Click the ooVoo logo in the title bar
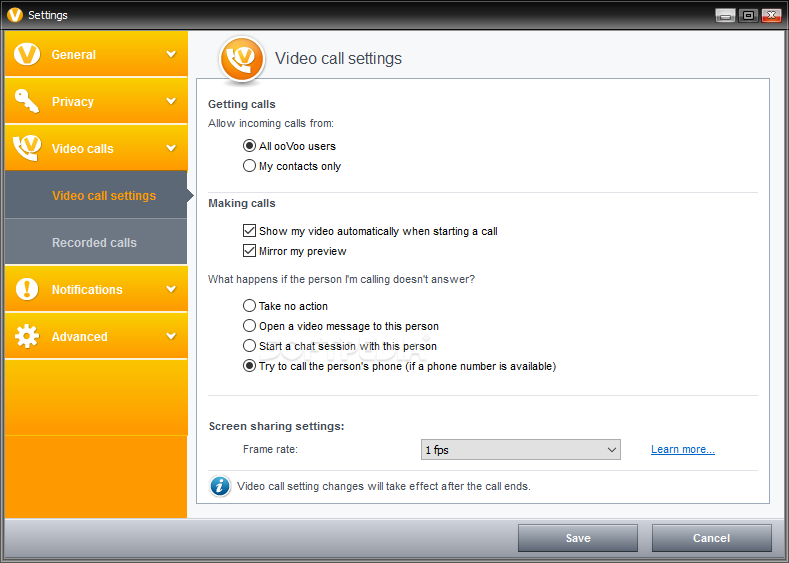 pyautogui.click(x=15, y=15)
